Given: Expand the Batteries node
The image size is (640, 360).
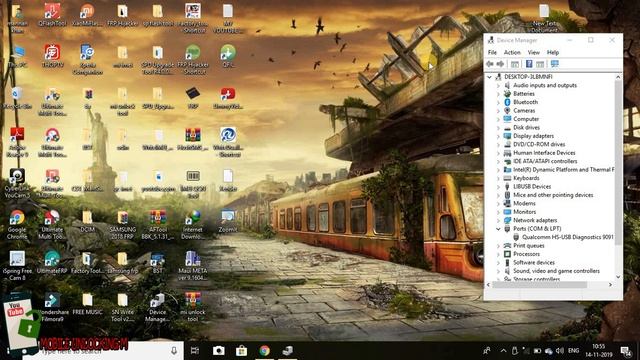Looking at the screenshot, I should point(498,94).
